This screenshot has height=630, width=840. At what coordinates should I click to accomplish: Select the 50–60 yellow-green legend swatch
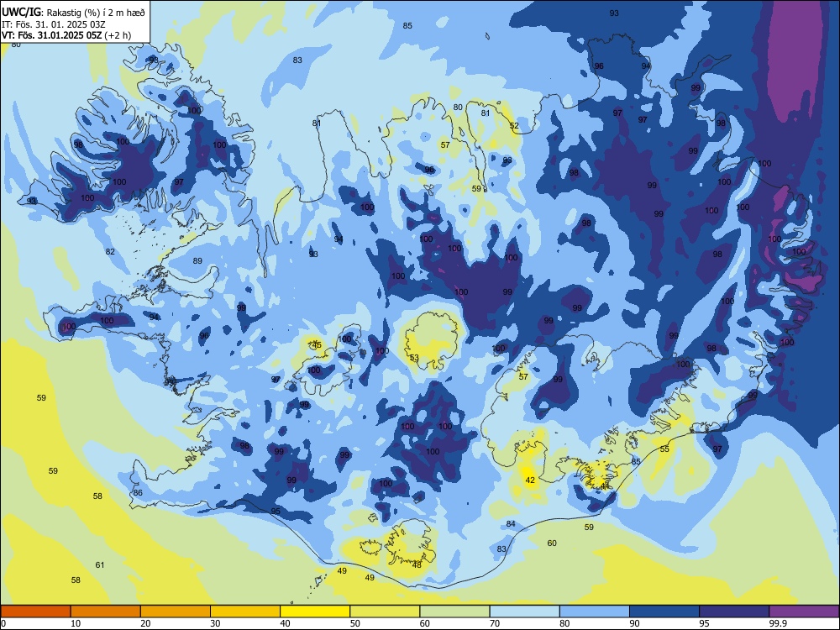(x=385, y=612)
